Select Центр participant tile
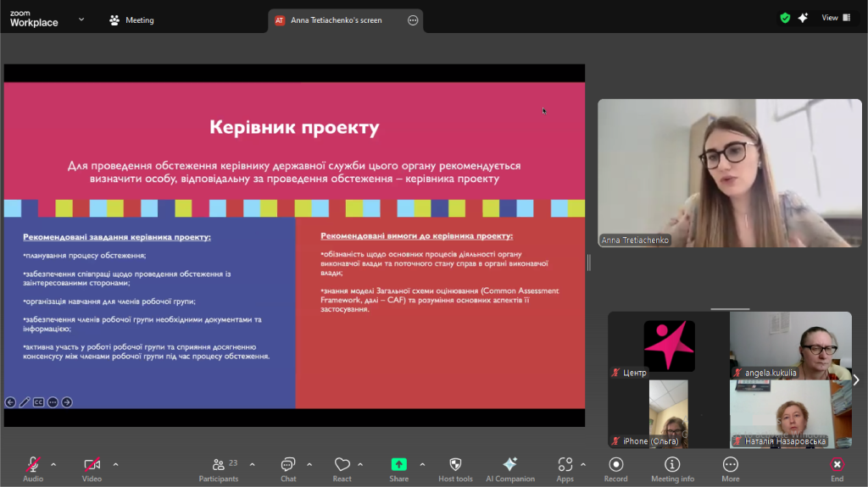Viewport: 868px width, 487px height. (x=669, y=346)
